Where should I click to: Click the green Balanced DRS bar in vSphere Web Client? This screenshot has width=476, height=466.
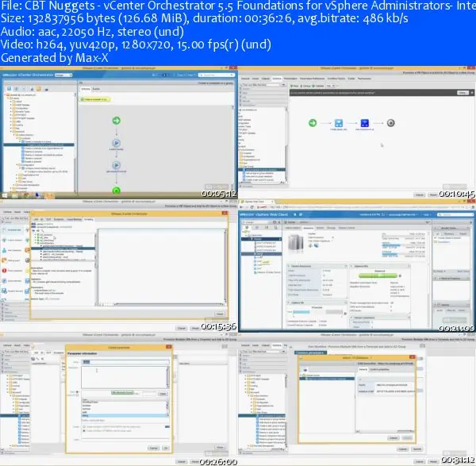point(378,275)
